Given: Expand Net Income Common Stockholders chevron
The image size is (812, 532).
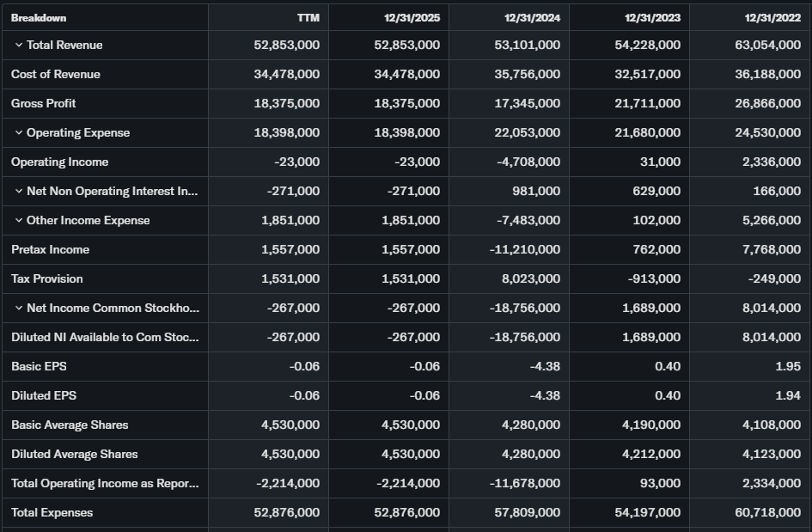Looking at the screenshot, I should click(x=18, y=308).
